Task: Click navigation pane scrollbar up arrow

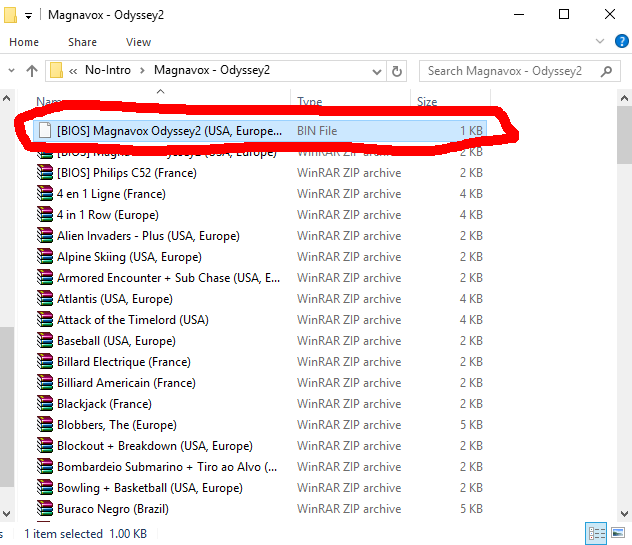Action: (6, 98)
